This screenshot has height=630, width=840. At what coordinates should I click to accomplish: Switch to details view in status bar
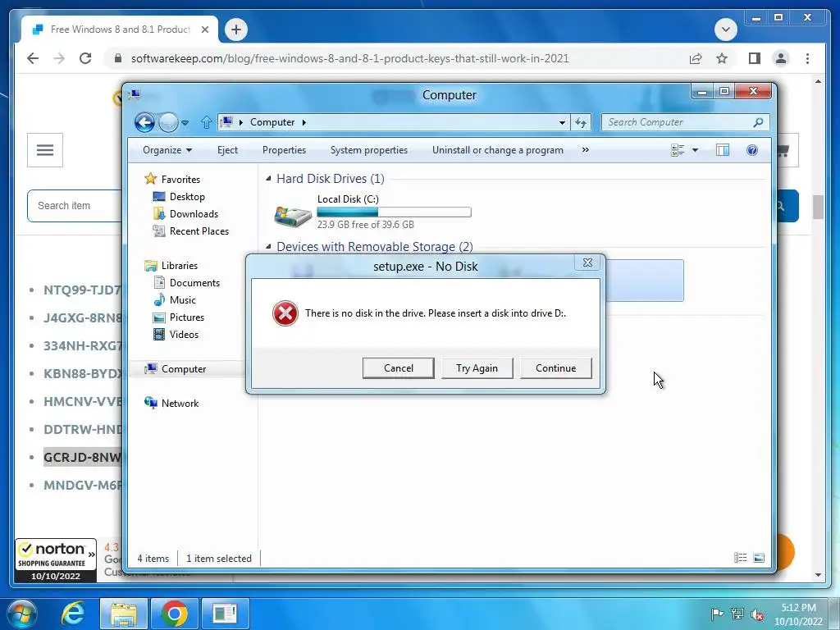[741, 558]
